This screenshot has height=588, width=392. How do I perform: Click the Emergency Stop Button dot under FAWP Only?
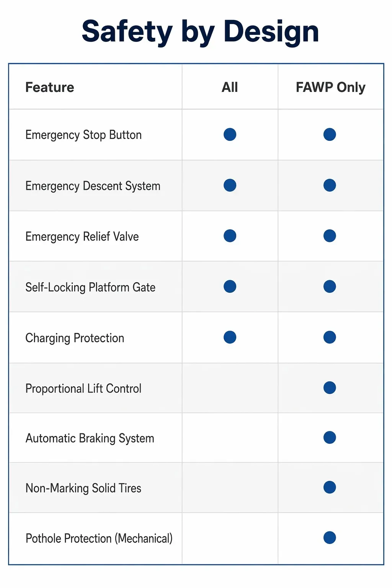point(330,134)
